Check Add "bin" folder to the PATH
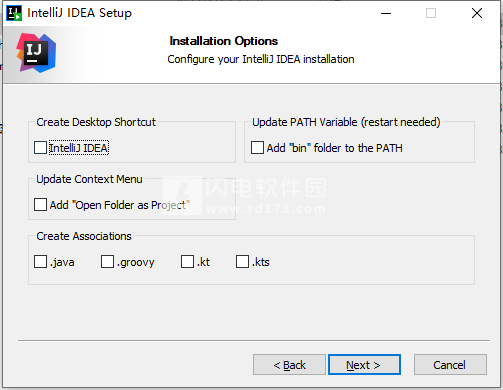Image resolution: width=503 pixels, height=390 pixels. point(257,148)
